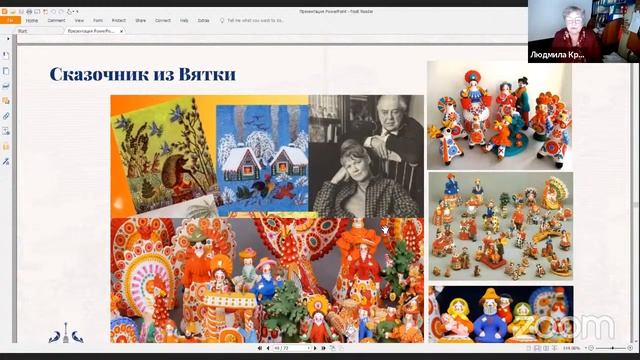
Task: Close the Презентация PowerPoint document tab
Action: 121,31
